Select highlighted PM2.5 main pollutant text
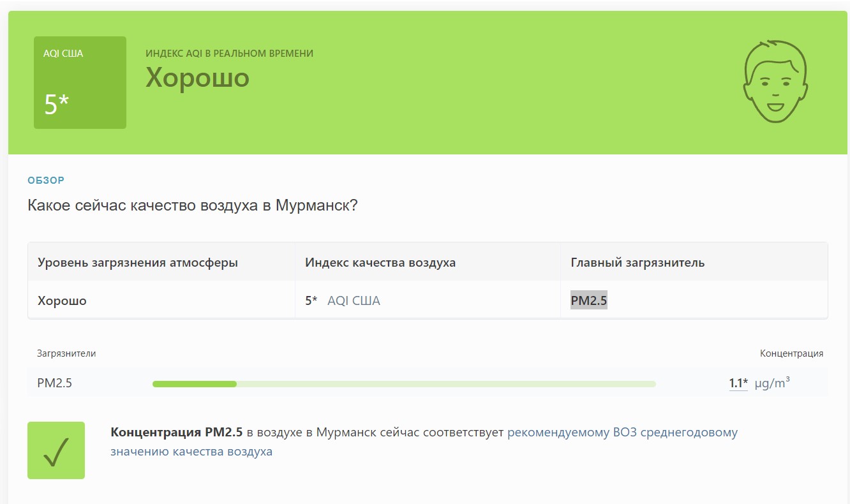The width and height of the screenshot is (850, 504). pos(589,300)
